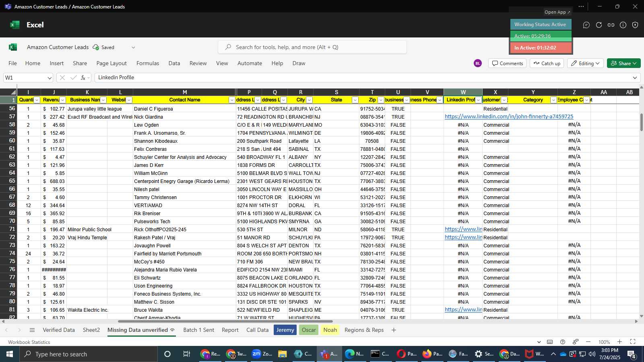The height and width of the screenshot is (362, 644).
Task: Click the zoom in plus icon
Action: coord(620,342)
